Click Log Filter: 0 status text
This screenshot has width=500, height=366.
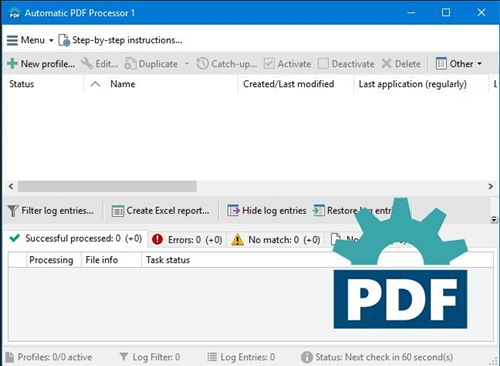[x=156, y=357]
